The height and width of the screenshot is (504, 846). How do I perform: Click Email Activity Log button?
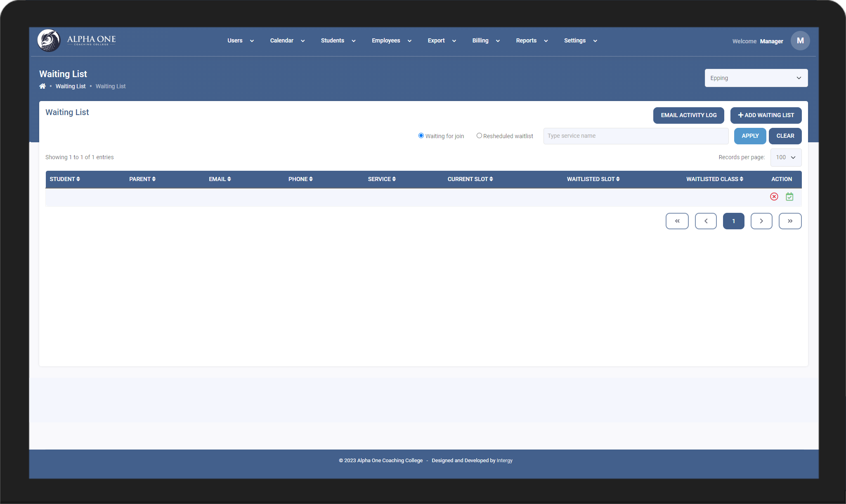pos(689,115)
